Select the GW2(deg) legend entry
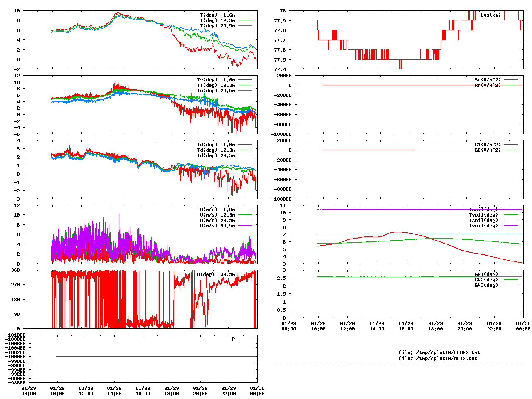 point(486,280)
